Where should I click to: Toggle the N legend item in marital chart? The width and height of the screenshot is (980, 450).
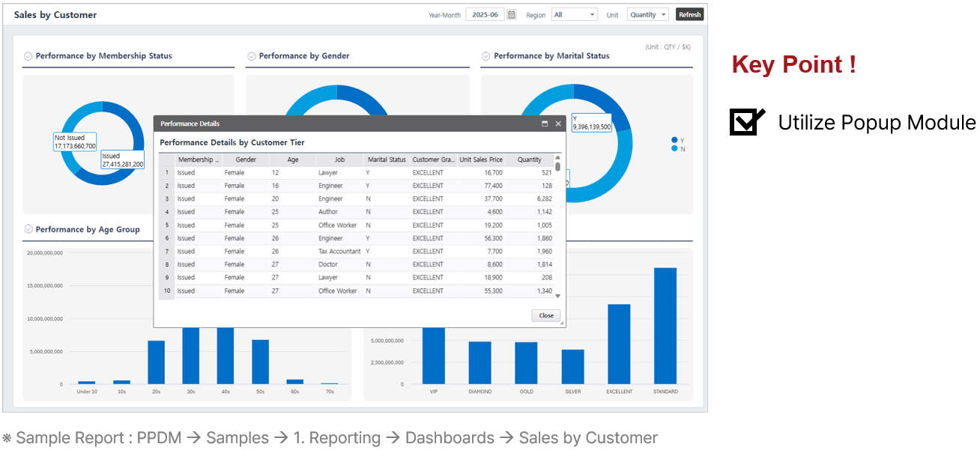click(677, 149)
